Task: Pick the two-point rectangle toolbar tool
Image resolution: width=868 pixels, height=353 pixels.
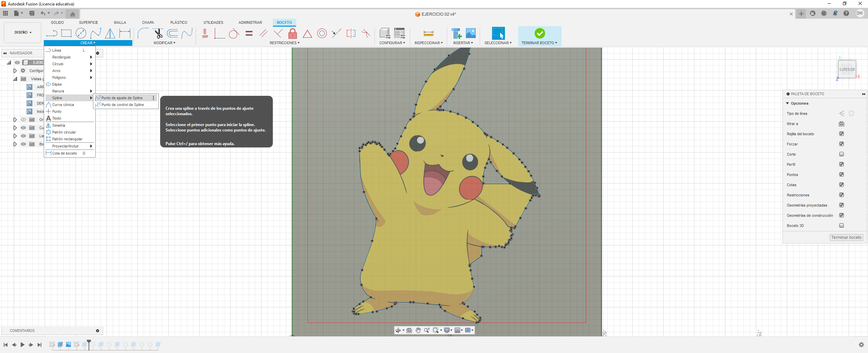Action: tap(66, 33)
